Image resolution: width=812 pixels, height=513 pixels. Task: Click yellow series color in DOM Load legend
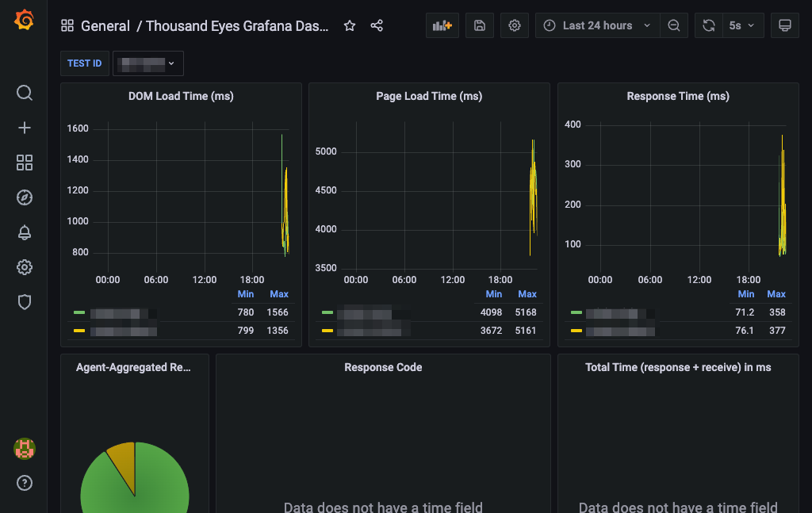tap(79, 331)
